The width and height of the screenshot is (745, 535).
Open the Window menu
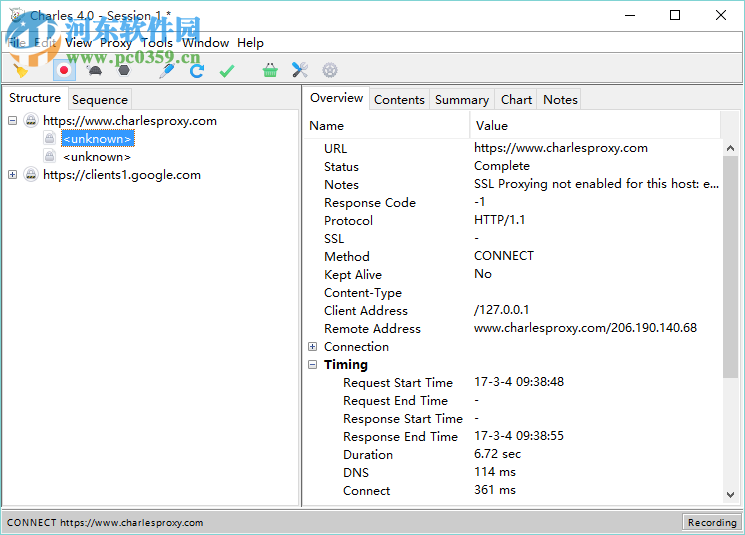[205, 43]
